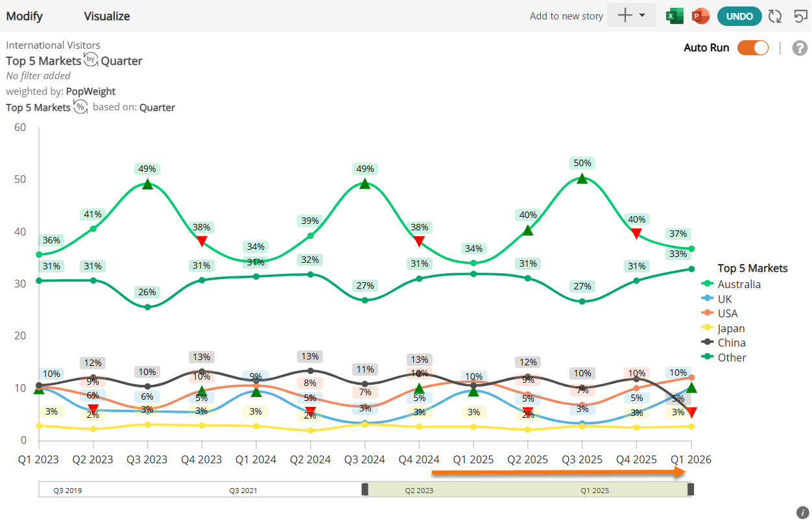Image resolution: width=812 pixels, height=523 pixels.
Task: Click the Q1 2026 axis label
Action: (x=691, y=459)
